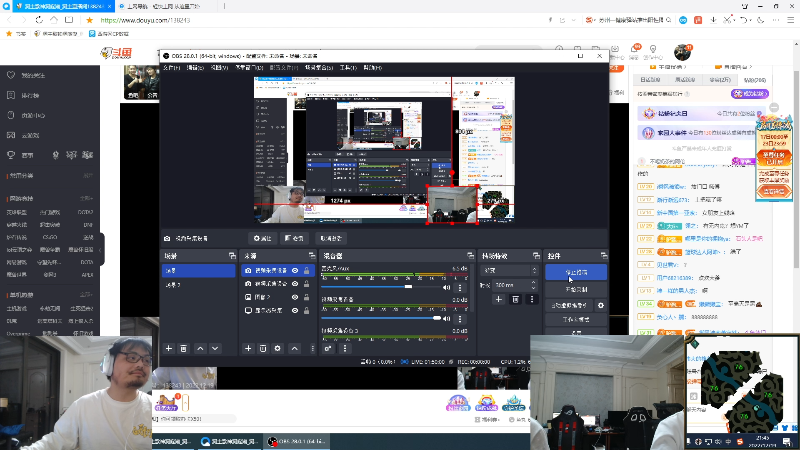Image resolution: width=800 pixels, height=450 pixels.
Task: Click the Douyu logo in the browser page
Action: 116,53
